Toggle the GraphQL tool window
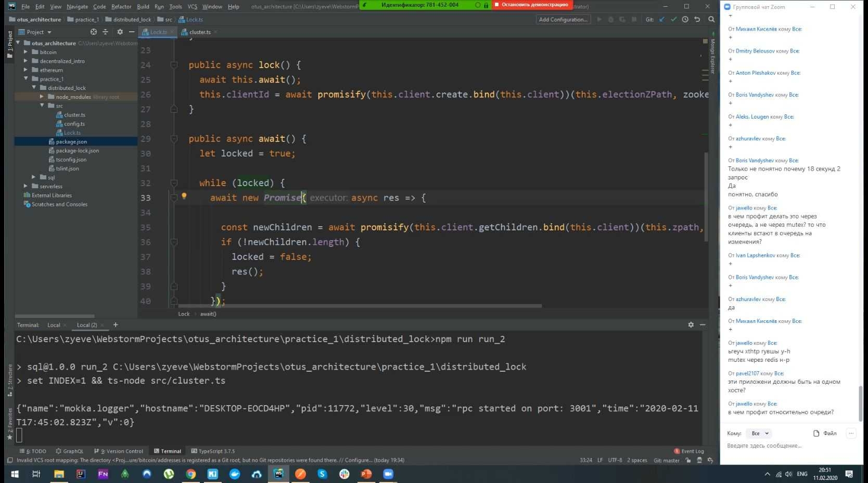 (69, 451)
